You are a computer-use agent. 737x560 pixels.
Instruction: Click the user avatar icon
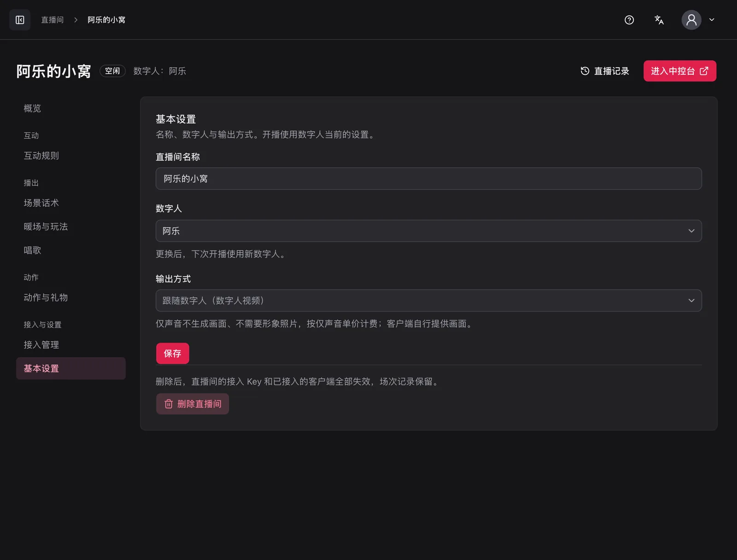pos(691,20)
